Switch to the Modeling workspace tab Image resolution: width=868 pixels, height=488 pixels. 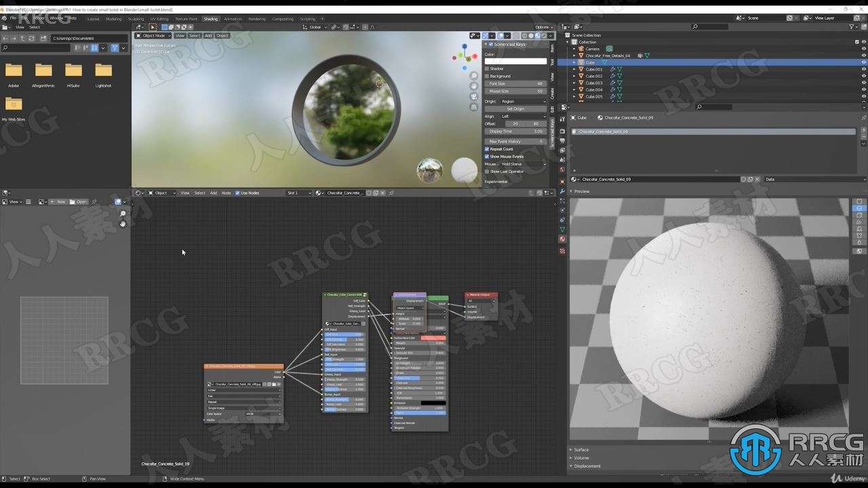[114, 19]
